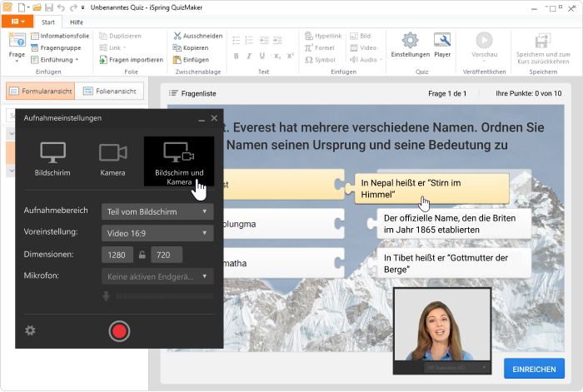Toggle italic text formatting
The width and height of the screenshot is (583, 392).
[249, 56]
